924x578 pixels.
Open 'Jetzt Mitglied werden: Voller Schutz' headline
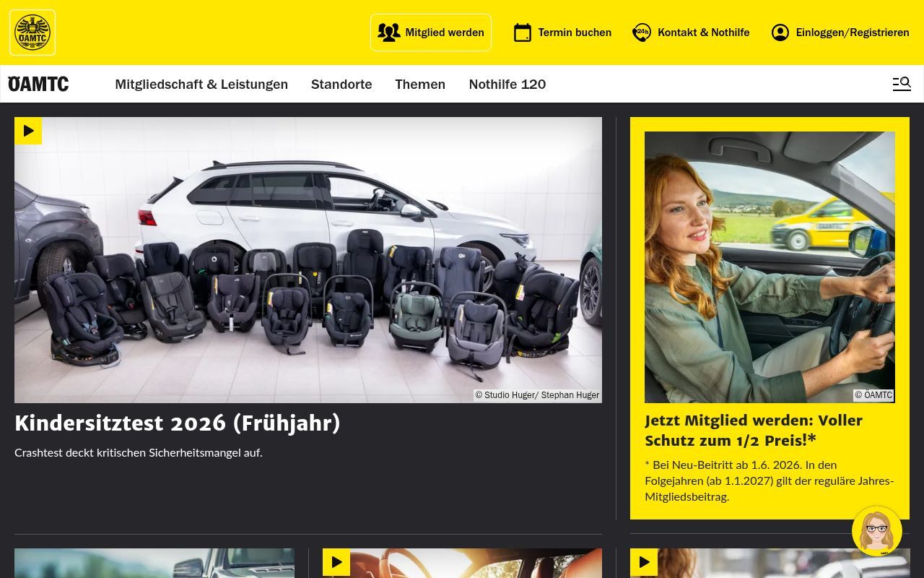(754, 431)
